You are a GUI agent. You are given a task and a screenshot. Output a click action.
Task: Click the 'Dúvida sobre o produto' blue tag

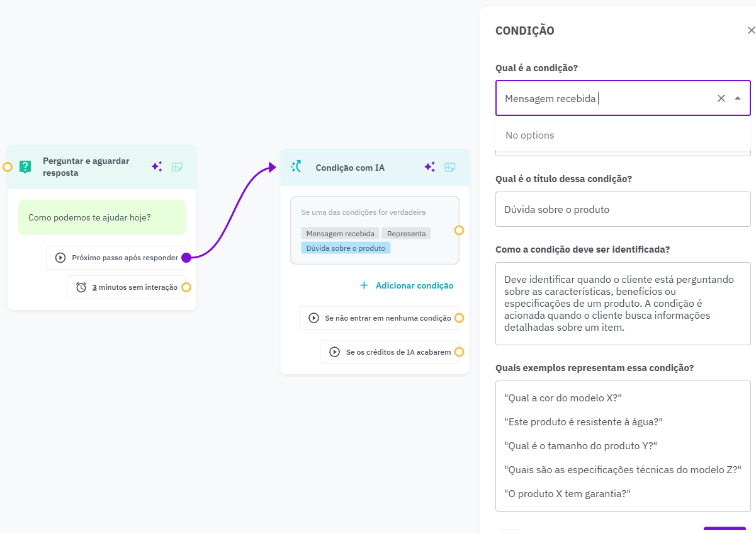pos(346,248)
